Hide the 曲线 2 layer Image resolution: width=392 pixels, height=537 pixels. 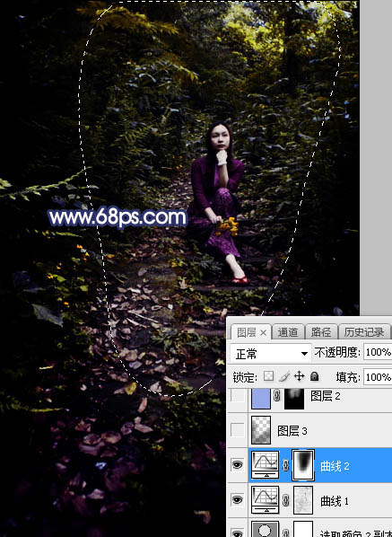(238, 465)
